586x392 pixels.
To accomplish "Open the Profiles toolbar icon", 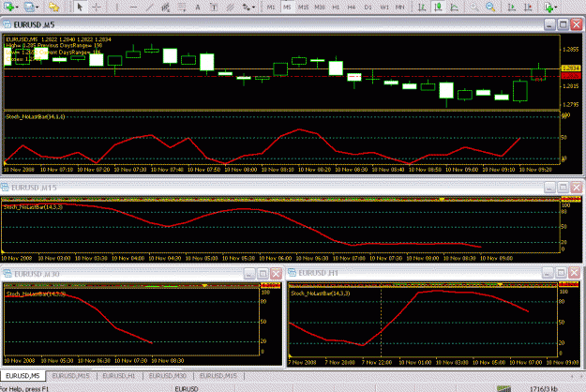I will (x=29, y=7).
